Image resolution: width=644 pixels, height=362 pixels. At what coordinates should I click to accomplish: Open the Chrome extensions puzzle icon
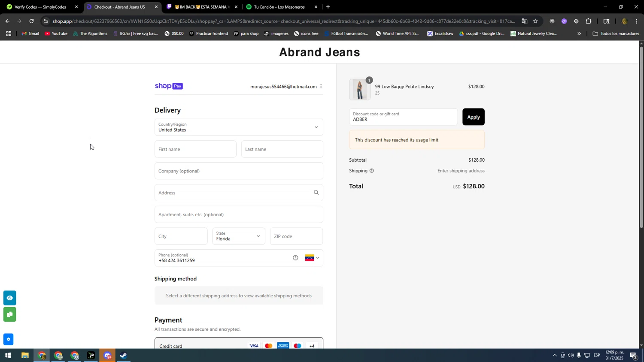tap(589, 21)
